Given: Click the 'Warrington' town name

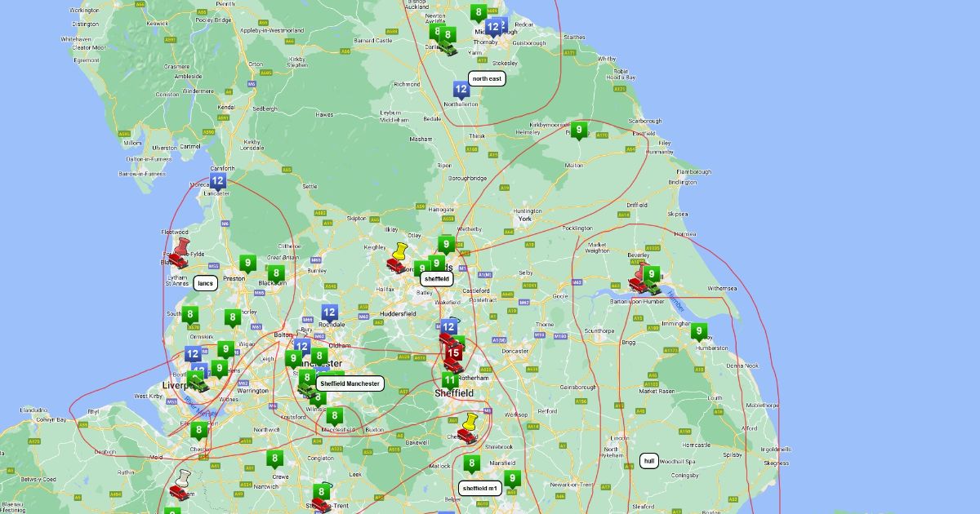Looking at the screenshot, I should [x=252, y=391].
